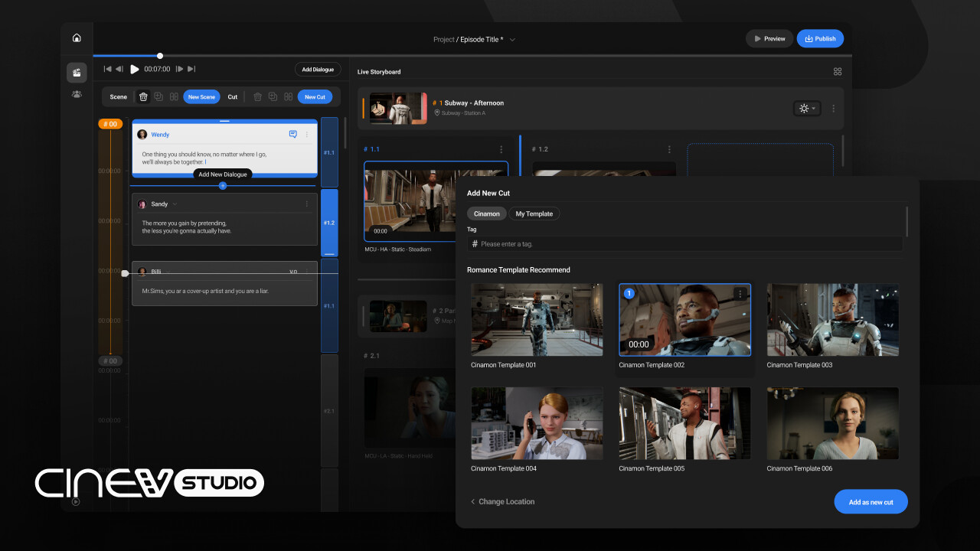Expand the weather selector chevron
Image resolution: width=980 pixels, height=551 pixels.
(813, 108)
